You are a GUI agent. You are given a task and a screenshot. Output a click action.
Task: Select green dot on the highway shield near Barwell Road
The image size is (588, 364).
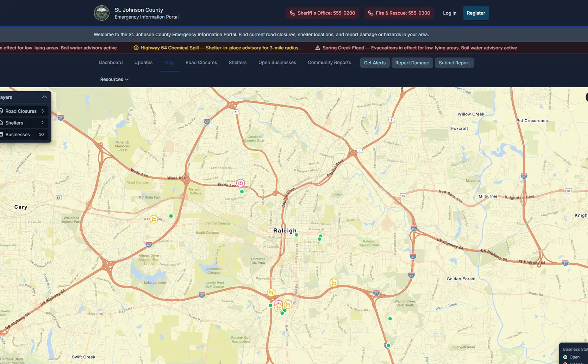coord(388,345)
